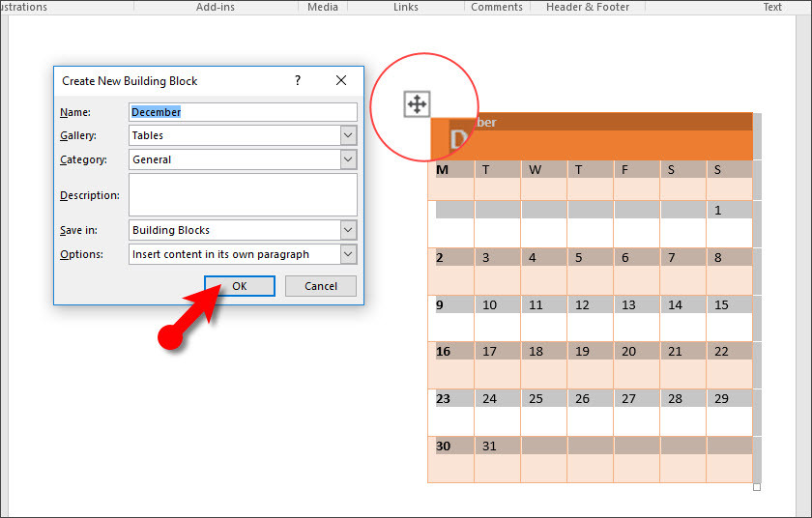Click the table move handle icon

[x=417, y=104]
